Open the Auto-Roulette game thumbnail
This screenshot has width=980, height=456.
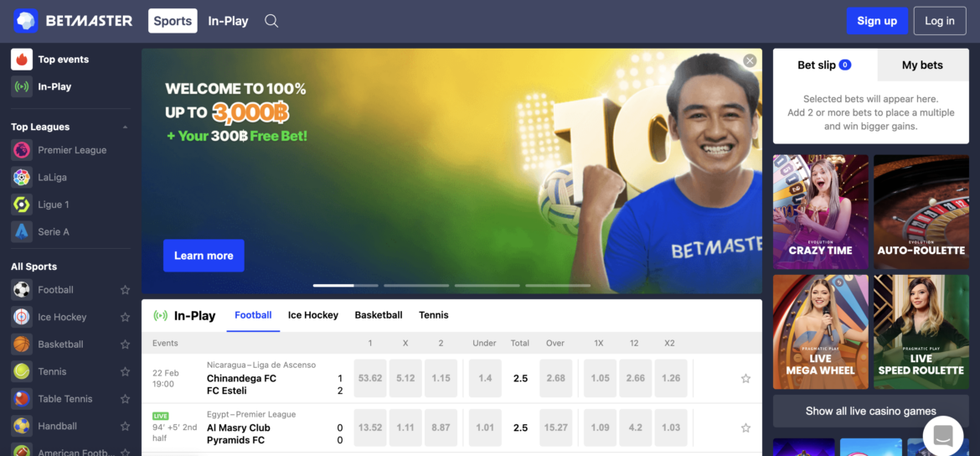click(x=921, y=211)
